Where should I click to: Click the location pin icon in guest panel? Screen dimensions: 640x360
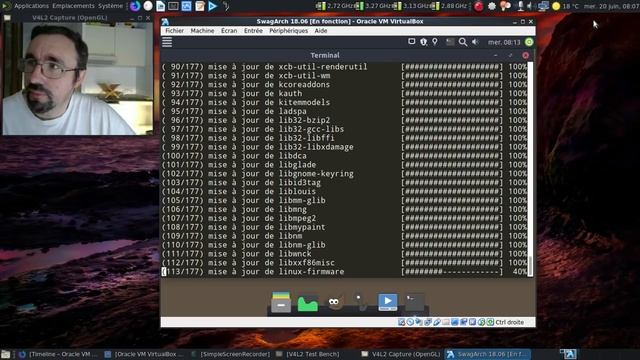point(435,42)
